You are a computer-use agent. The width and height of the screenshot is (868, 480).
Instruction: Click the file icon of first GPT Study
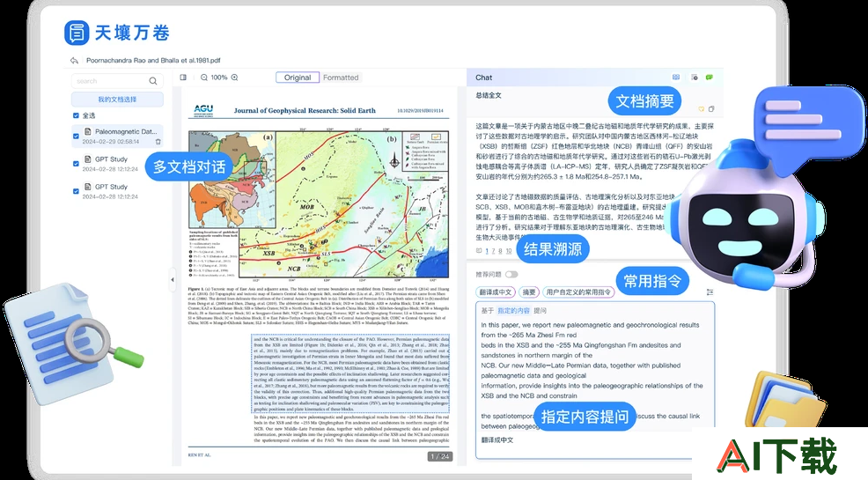pos(87,159)
